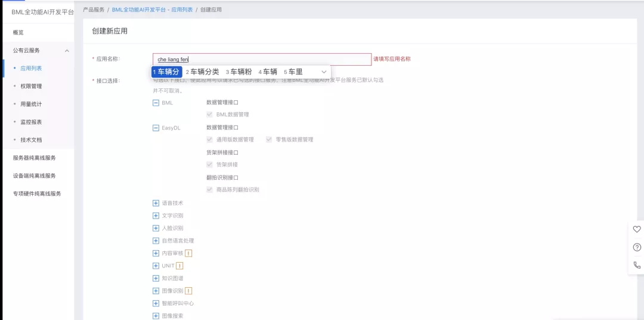
Task: Open 权限管理 in the sidebar
Action: click(31, 87)
